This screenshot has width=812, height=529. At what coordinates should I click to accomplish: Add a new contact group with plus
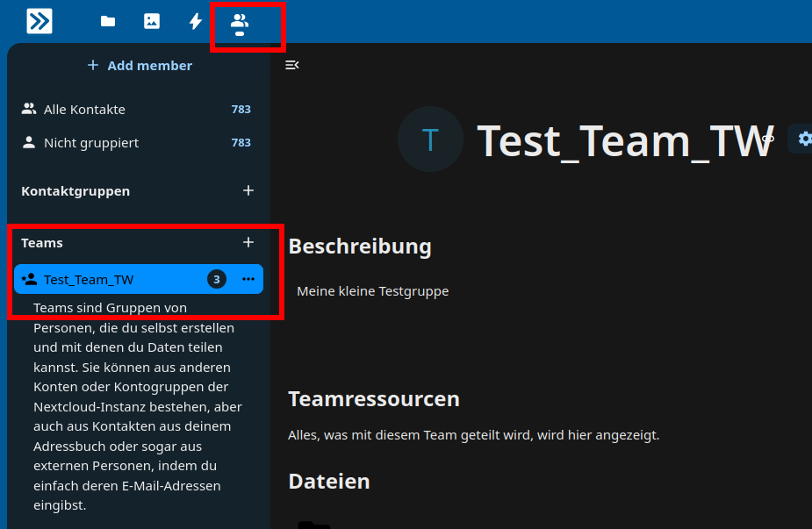[x=248, y=190]
